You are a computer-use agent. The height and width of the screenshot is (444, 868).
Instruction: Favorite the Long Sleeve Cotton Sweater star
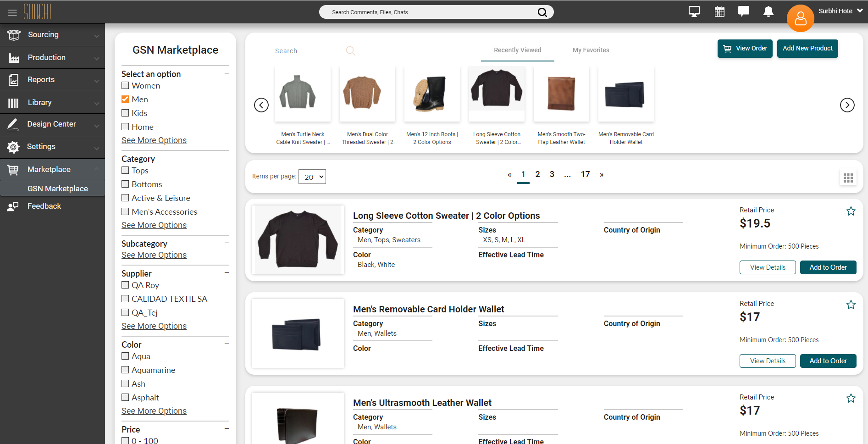[851, 211]
